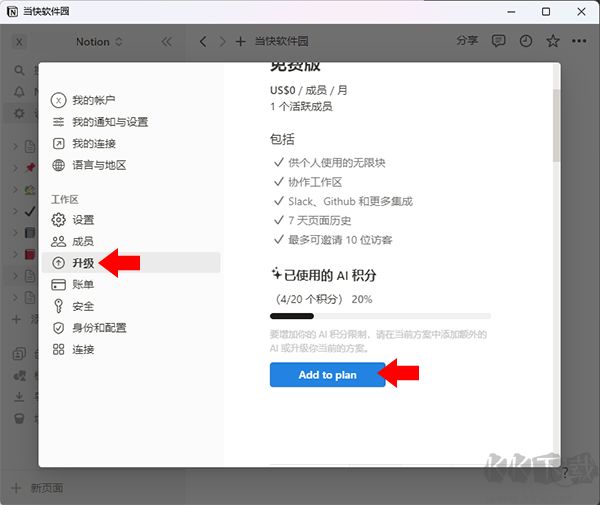This screenshot has width=600, height=505.
Task: Go back with the left arrow
Action: pos(203,42)
